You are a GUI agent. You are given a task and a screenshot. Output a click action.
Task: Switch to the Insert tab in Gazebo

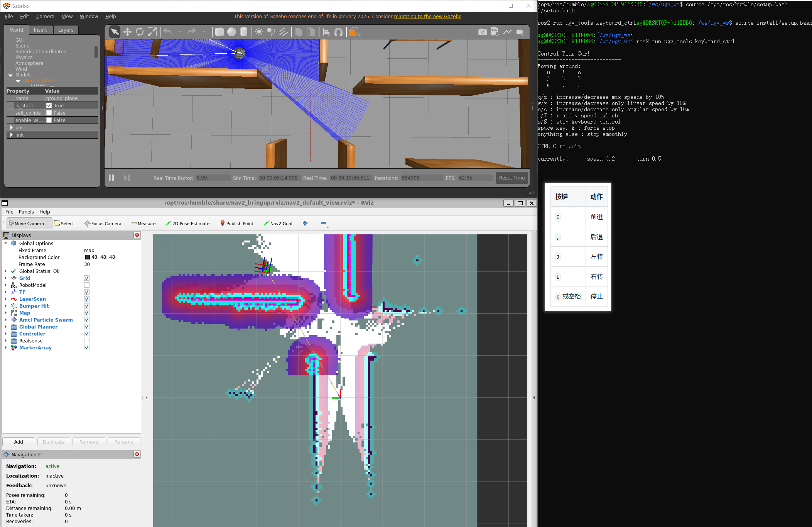[40, 30]
